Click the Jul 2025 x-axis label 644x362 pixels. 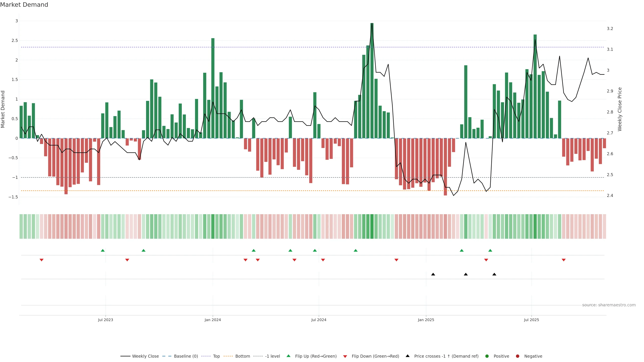(531, 320)
